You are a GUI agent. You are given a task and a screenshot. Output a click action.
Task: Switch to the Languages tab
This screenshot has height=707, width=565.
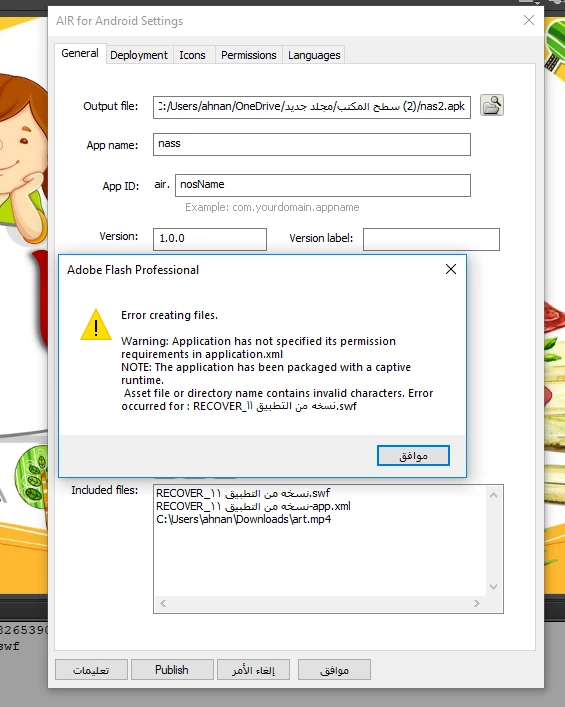(x=314, y=55)
